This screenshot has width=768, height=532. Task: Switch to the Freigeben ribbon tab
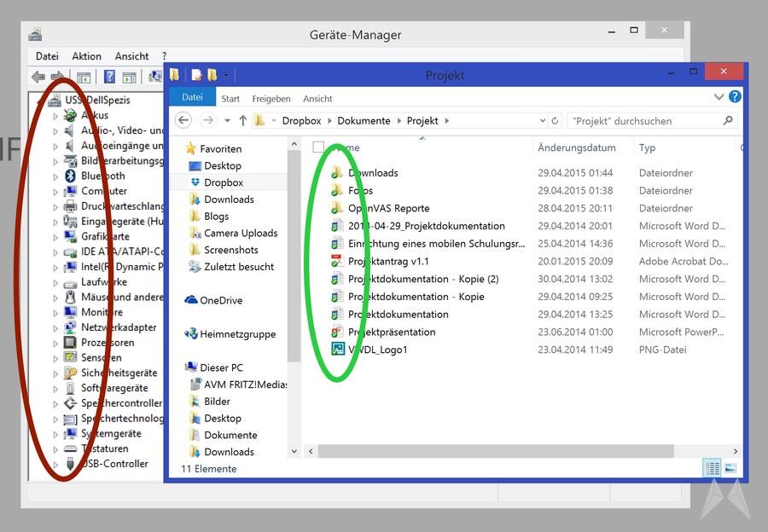[x=271, y=99]
